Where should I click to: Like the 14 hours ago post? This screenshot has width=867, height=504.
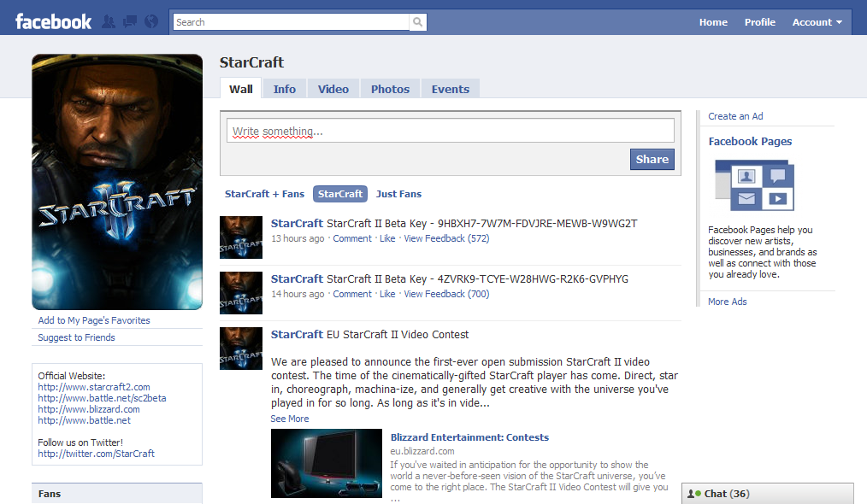pos(387,294)
